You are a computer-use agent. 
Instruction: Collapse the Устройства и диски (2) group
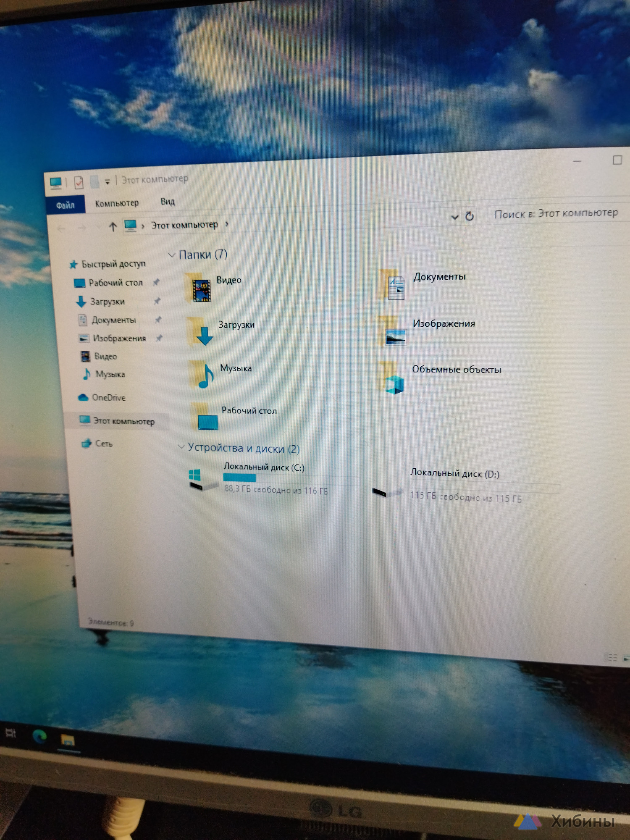point(181,446)
